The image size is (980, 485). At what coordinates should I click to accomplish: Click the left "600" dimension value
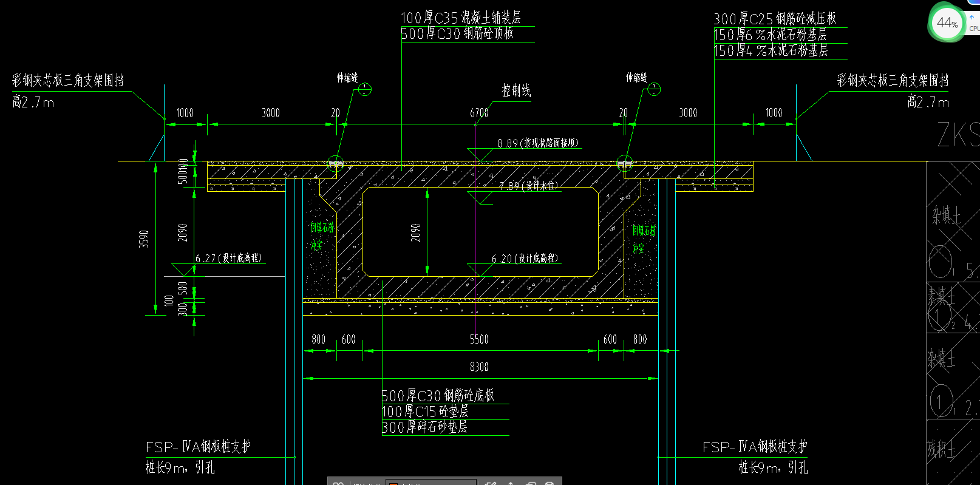click(349, 339)
